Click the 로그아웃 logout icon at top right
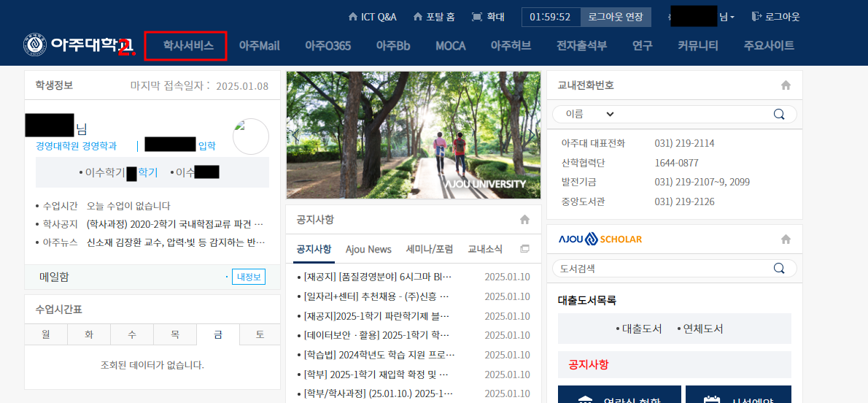 pos(756,16)
